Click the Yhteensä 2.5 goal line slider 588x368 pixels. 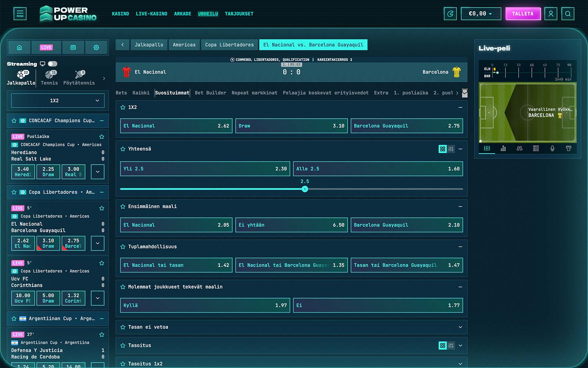tap(305, 189)
